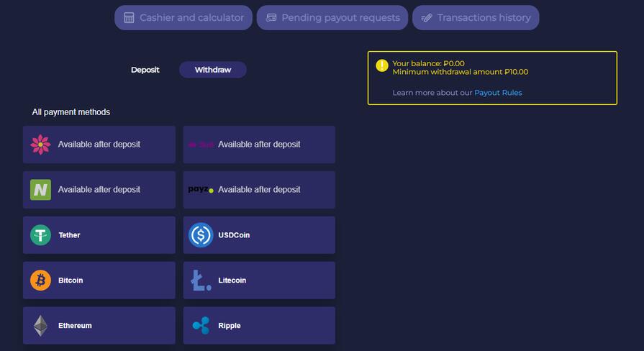Click the purple Skrill logo
This screenshot has width=644, height=351.
[x=201, y=145]
